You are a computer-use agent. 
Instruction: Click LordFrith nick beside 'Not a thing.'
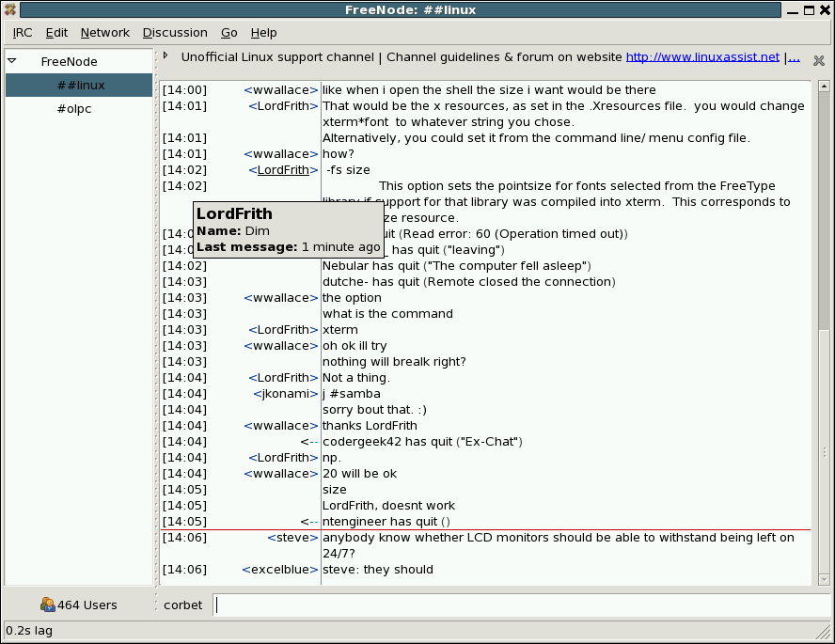283,378
